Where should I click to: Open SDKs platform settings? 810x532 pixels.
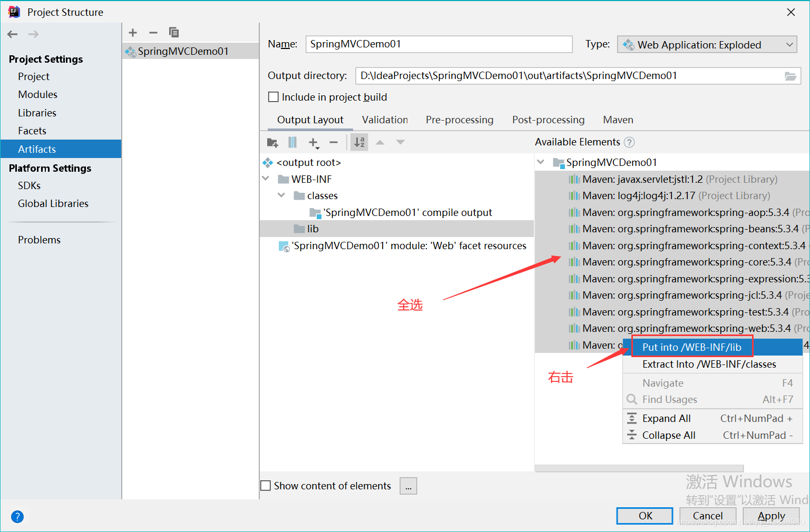point(29,185)
